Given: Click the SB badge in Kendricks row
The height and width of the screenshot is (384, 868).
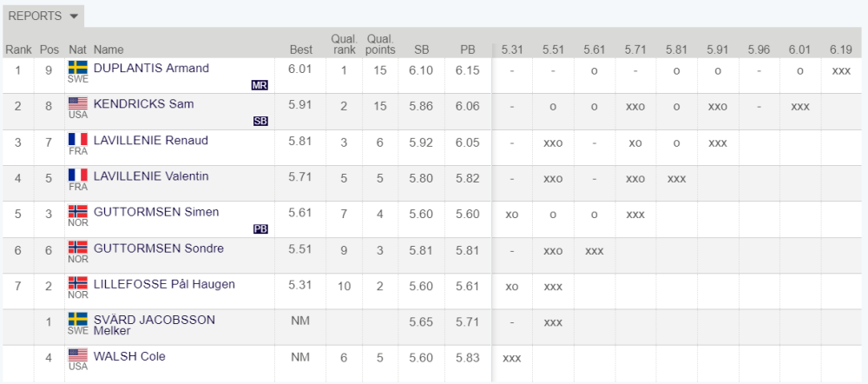Looking at the screenshot, I should point(260,122).
